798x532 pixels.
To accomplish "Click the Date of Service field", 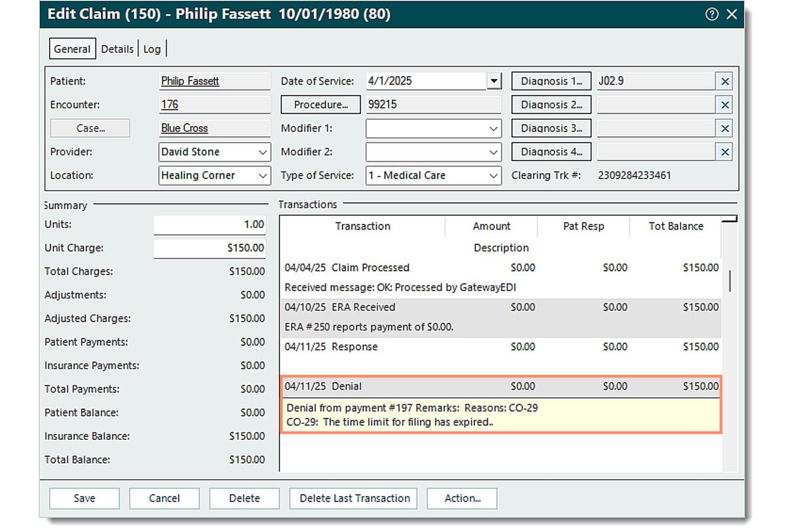I will coord(426,81).
